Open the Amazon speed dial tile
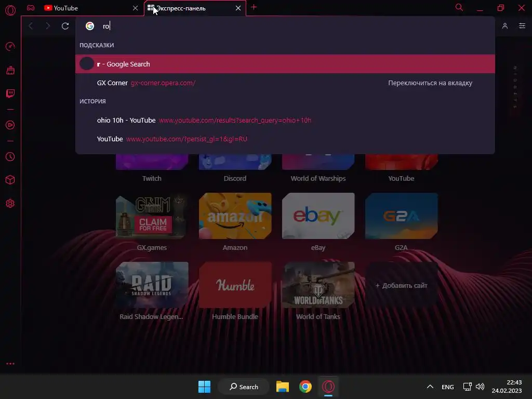 pos(235,216)
